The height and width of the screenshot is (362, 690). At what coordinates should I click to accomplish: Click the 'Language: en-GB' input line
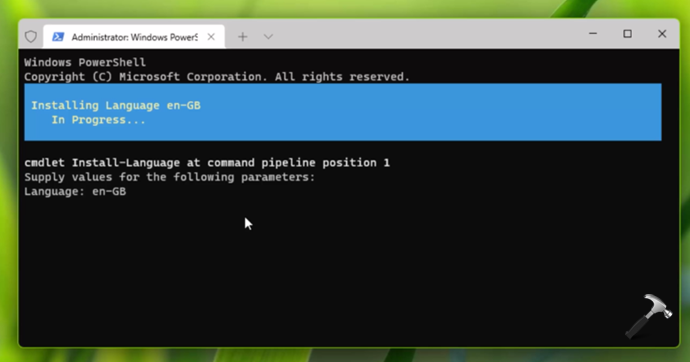coord(75,191)
